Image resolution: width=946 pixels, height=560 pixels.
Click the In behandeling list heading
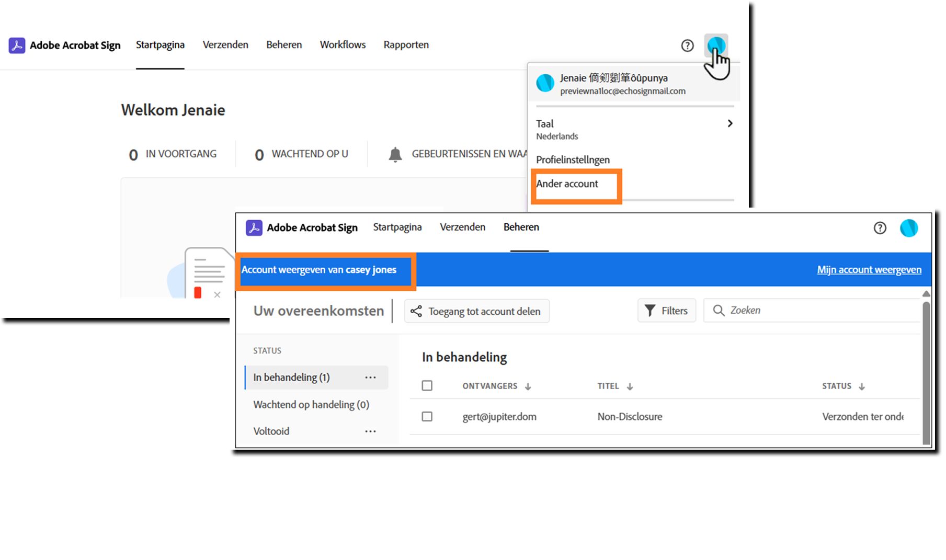click(464, 357)
